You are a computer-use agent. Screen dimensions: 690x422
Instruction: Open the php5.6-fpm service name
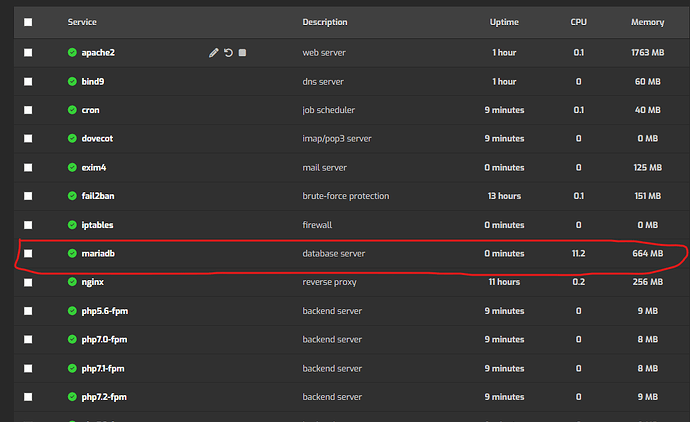click(x=105, y=311)
